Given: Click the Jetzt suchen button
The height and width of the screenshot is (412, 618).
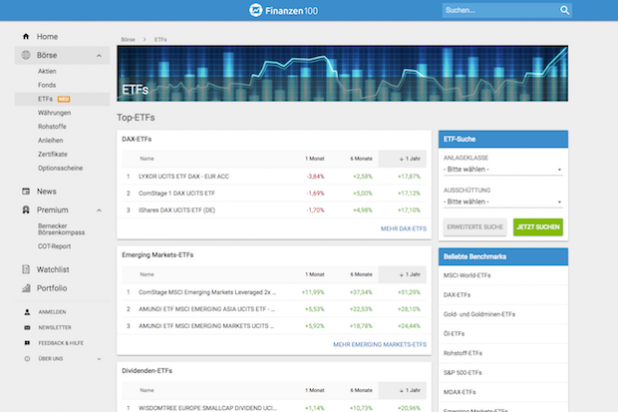Looking at the screenshot, I should (x=538, y=227).
